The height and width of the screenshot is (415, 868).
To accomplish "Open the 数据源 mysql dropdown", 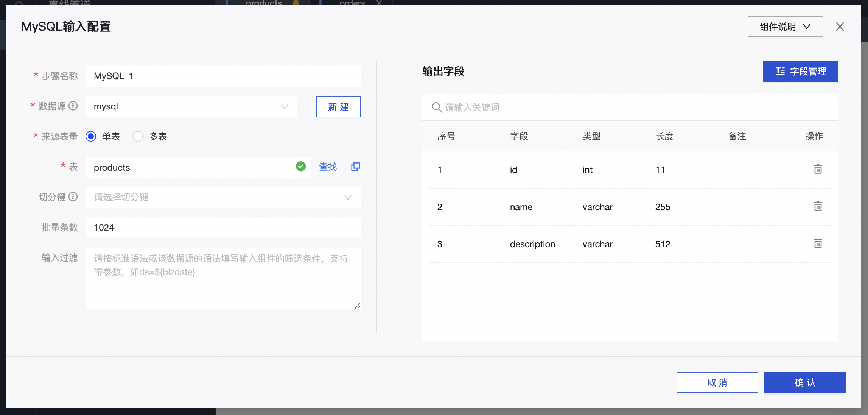I will [x=191, y=107].
